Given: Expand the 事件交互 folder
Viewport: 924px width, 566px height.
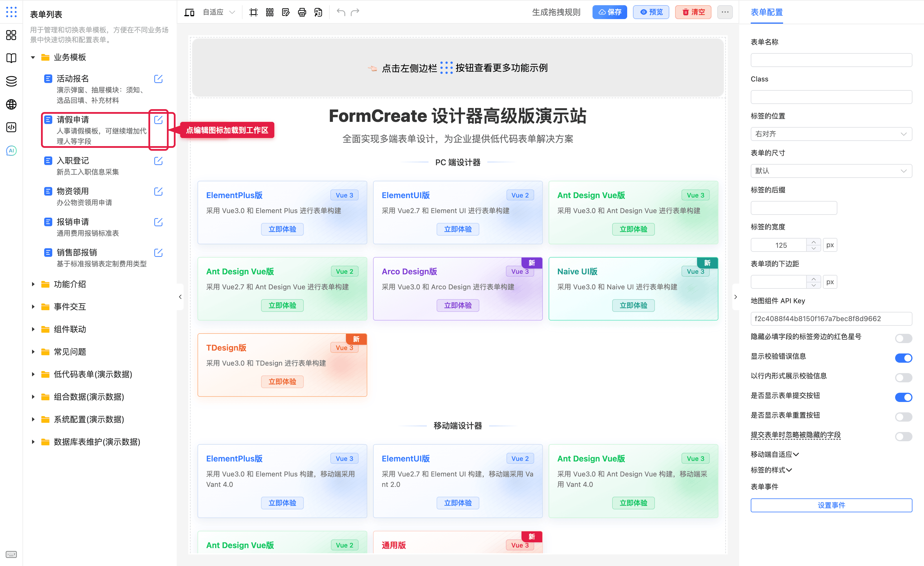Looking at the screenshot, I should 33,307.
